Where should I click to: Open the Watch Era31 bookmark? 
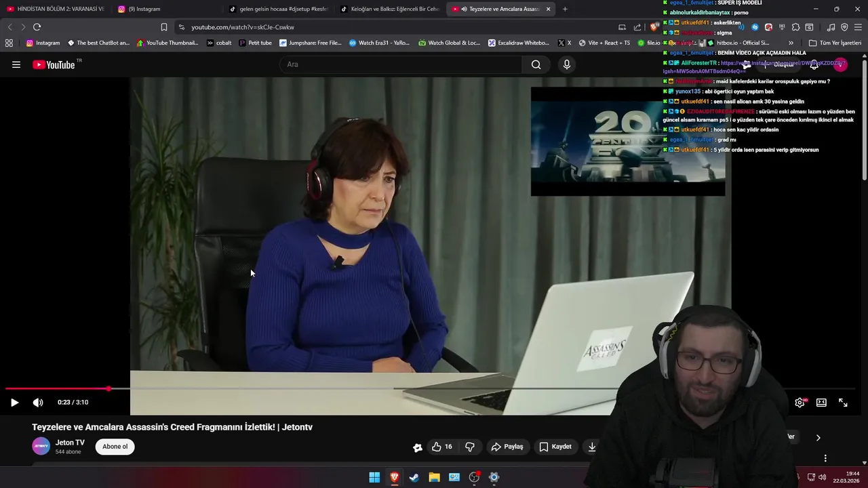coord(379,43)
